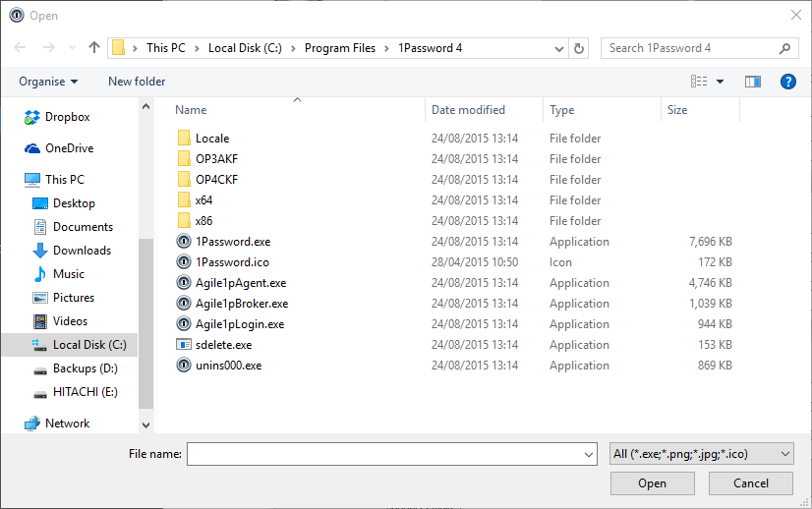Screen dimensions: 812x509
Task: Open the change view options dropdown arrow
Action: tap(720, 82)
